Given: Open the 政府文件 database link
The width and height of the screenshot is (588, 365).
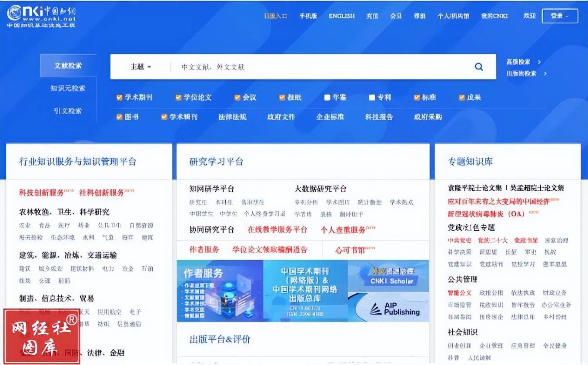Looking at the screenshot, I should click(x=281, y=117).
